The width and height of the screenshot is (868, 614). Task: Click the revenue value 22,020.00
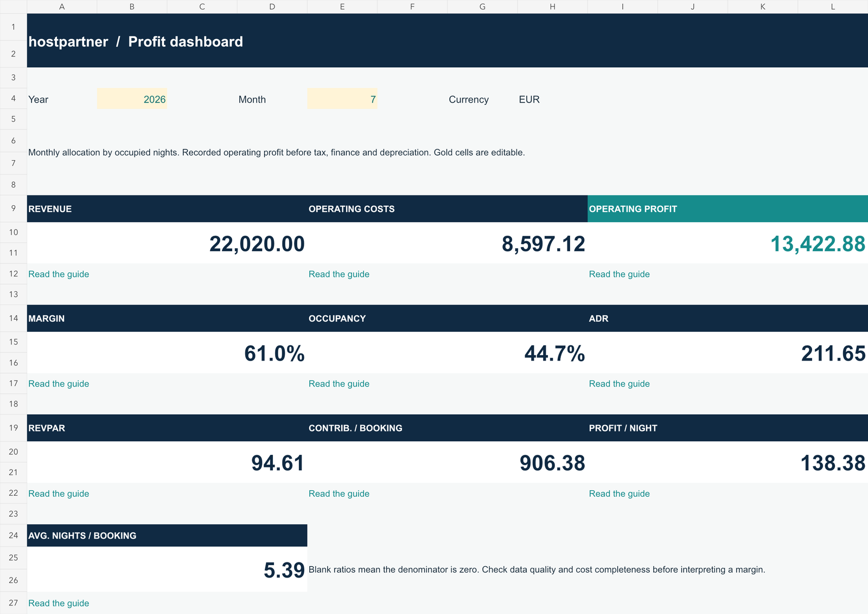point(257,244)
